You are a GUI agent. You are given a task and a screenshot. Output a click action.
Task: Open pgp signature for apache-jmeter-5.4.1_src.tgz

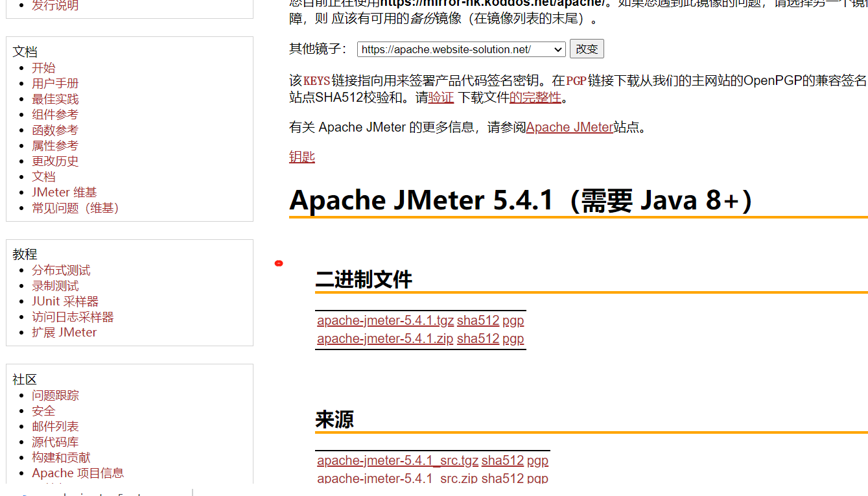537,460
